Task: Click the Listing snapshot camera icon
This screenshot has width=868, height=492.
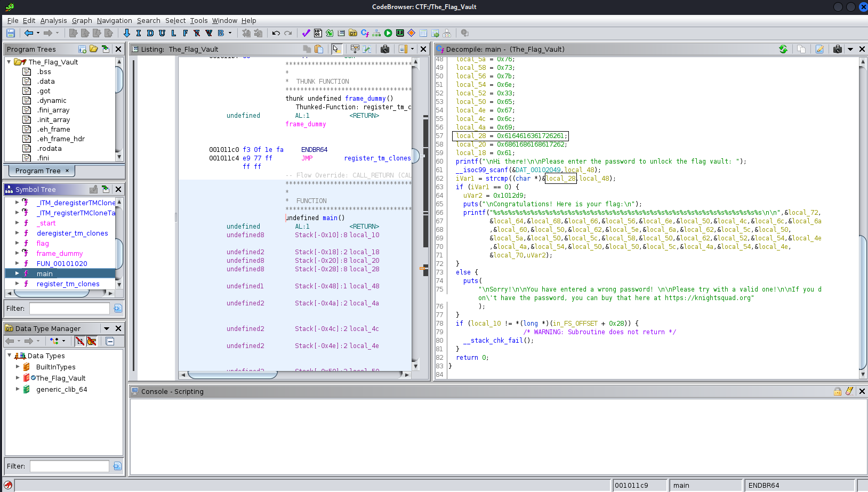Action: click(x=384, y=49)
